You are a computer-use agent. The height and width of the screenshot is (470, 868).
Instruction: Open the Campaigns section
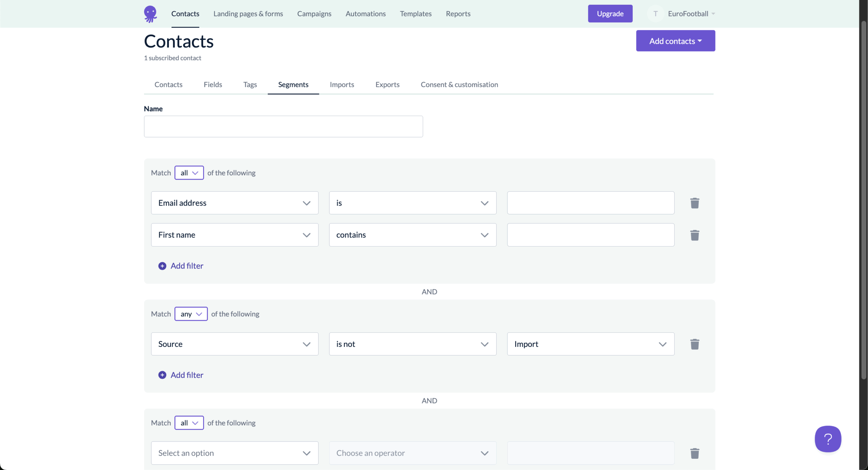314,14
